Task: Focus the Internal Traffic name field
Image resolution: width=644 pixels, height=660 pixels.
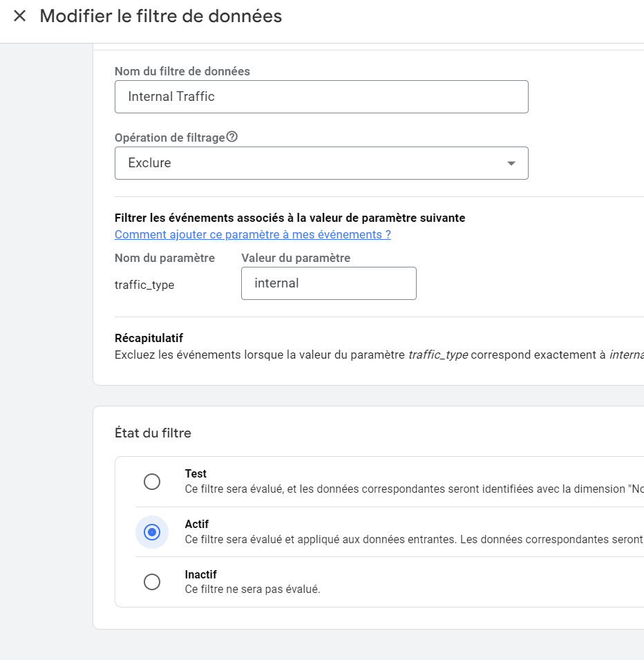Action: [x=321, y=97]
